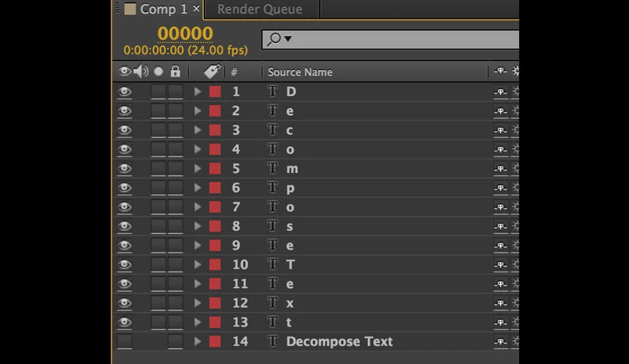Click the shy switch on layer 1
This screenshot has height=364, width=629.
pos(500,93)
